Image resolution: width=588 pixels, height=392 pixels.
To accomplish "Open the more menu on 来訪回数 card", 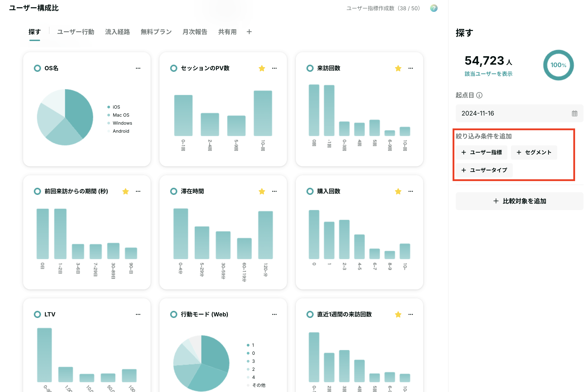I will [x=411, y=68].
